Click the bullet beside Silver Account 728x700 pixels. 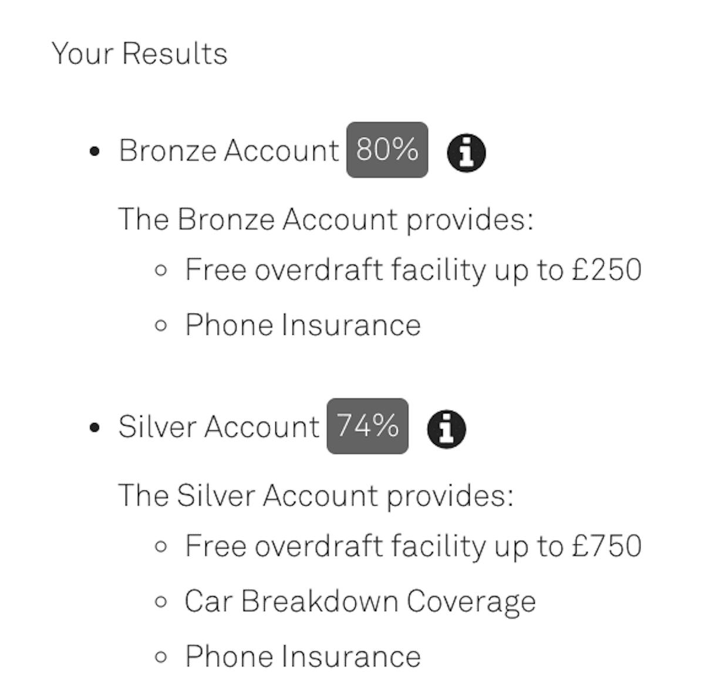tap(95, 428)
